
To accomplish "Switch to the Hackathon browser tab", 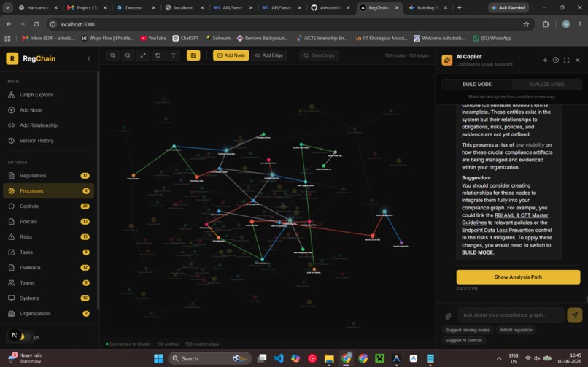I will (x=38, y=8).
